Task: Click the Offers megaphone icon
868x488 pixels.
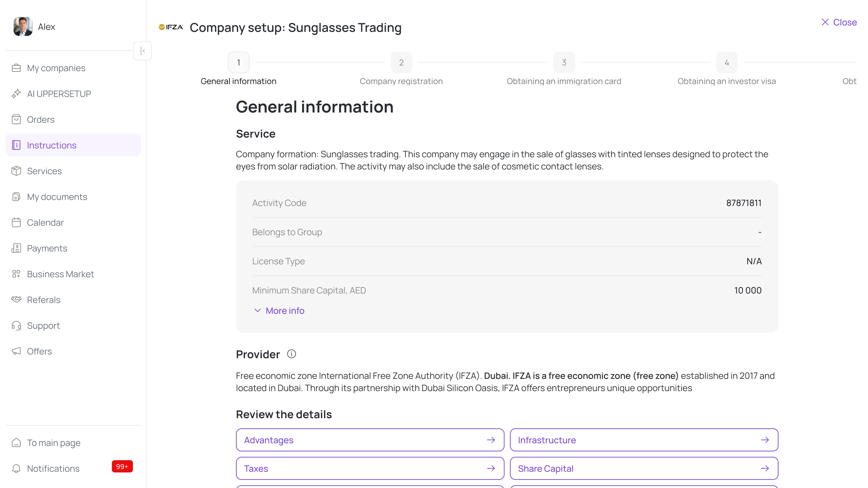Action: (x=16, y=351)
